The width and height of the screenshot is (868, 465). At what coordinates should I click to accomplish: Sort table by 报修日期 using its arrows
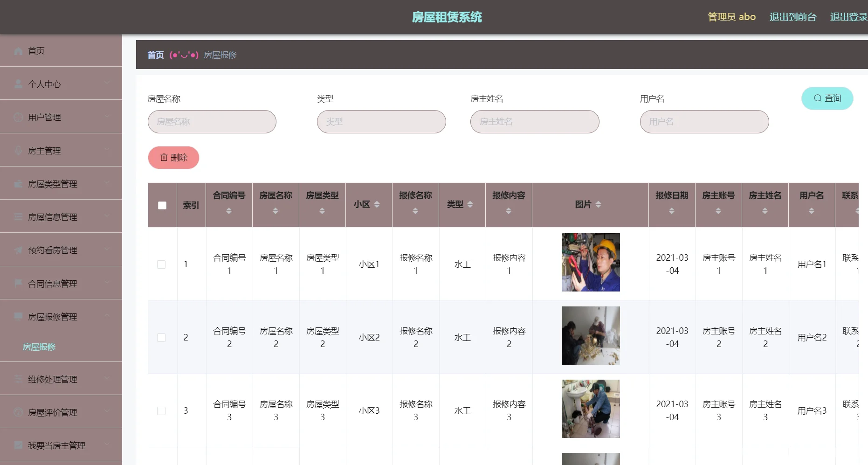[671, 210]
